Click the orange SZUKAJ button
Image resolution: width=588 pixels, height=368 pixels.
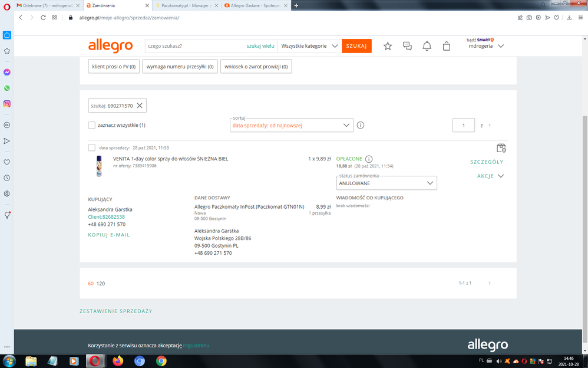tap(356, 46)
